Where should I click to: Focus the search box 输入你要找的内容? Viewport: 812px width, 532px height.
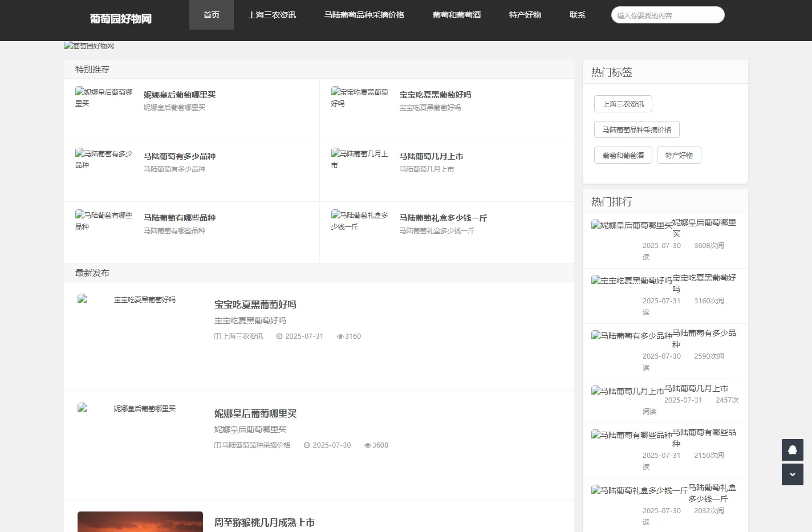[668, 15]
